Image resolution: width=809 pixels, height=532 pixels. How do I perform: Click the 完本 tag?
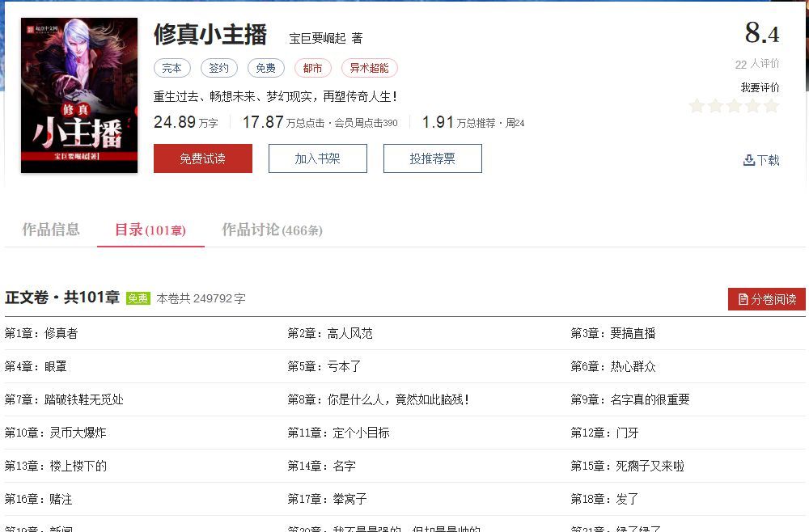172,68
